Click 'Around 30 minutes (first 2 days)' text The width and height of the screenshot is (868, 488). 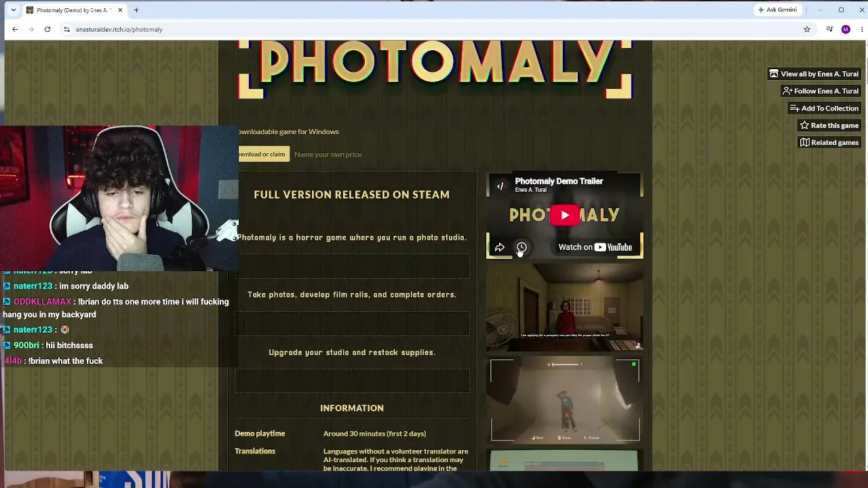(374, 434)
